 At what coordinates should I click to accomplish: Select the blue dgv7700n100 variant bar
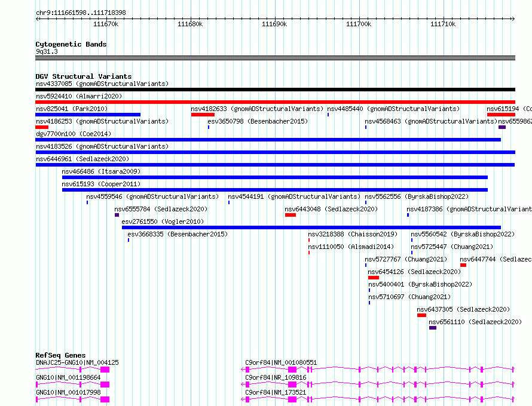click(x=268, y=140)
